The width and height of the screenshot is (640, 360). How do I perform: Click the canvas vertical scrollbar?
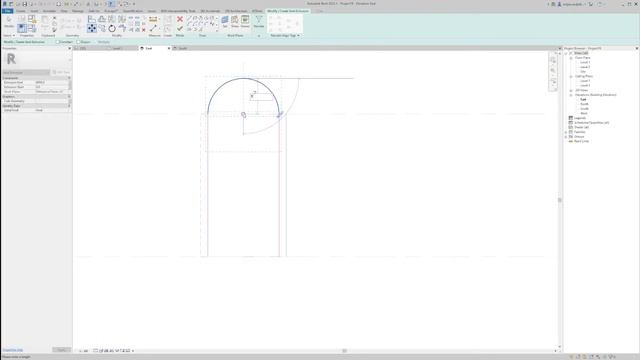[x=560, y=200]
